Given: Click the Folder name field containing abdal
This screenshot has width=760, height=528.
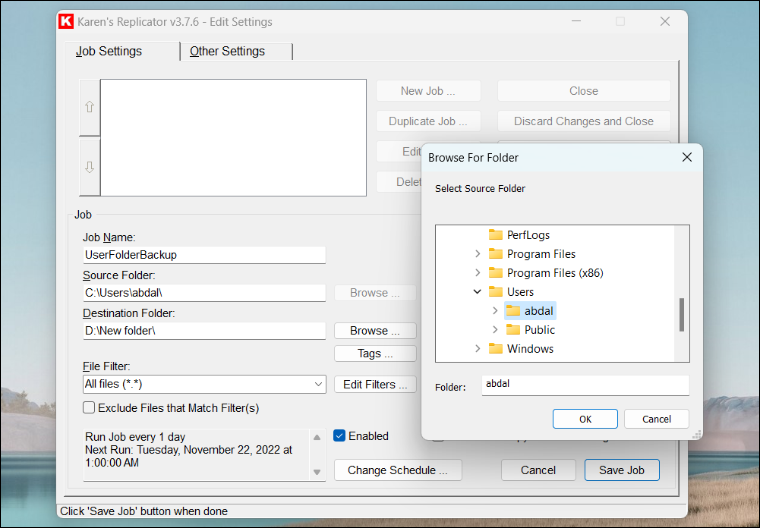Looking at the screenshot, I should point(585,385).
